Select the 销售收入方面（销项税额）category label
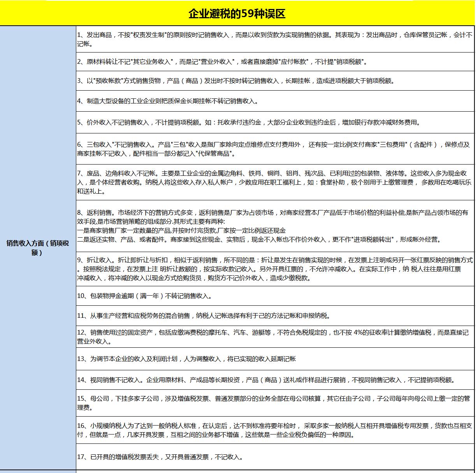Viewport: 476px width, 473px height. (38, 247)
